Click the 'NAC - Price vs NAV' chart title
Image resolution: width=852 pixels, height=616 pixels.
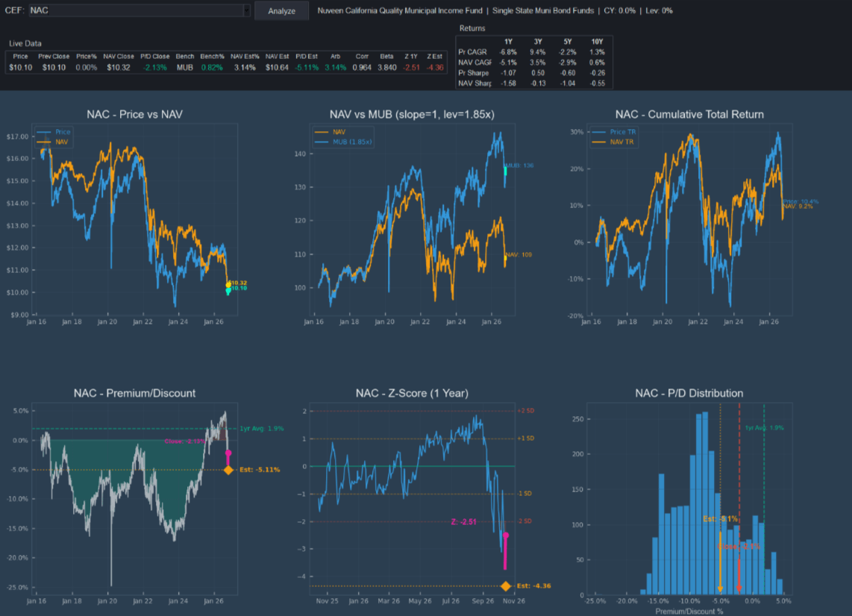click(x=135, y=115)
